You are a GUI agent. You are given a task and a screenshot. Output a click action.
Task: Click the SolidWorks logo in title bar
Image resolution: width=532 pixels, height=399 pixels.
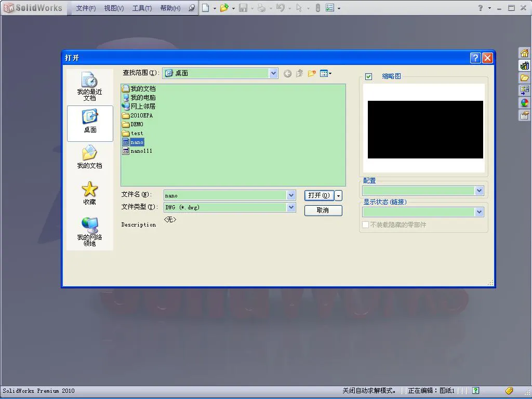tap(33, 8)
